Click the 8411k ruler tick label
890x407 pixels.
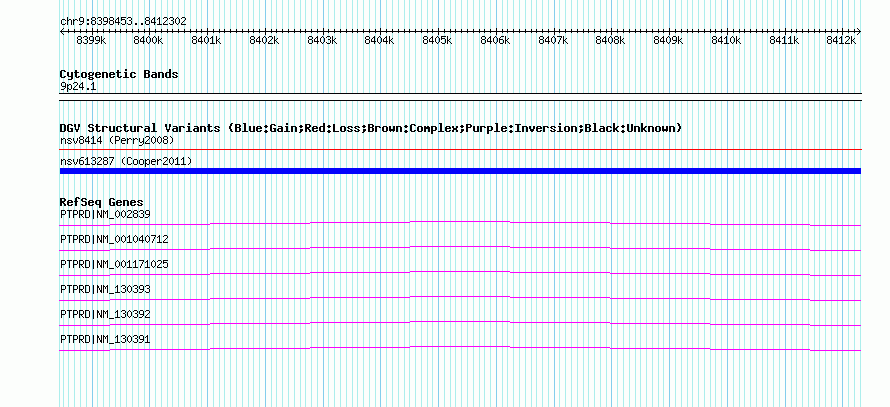coord(784,40)
